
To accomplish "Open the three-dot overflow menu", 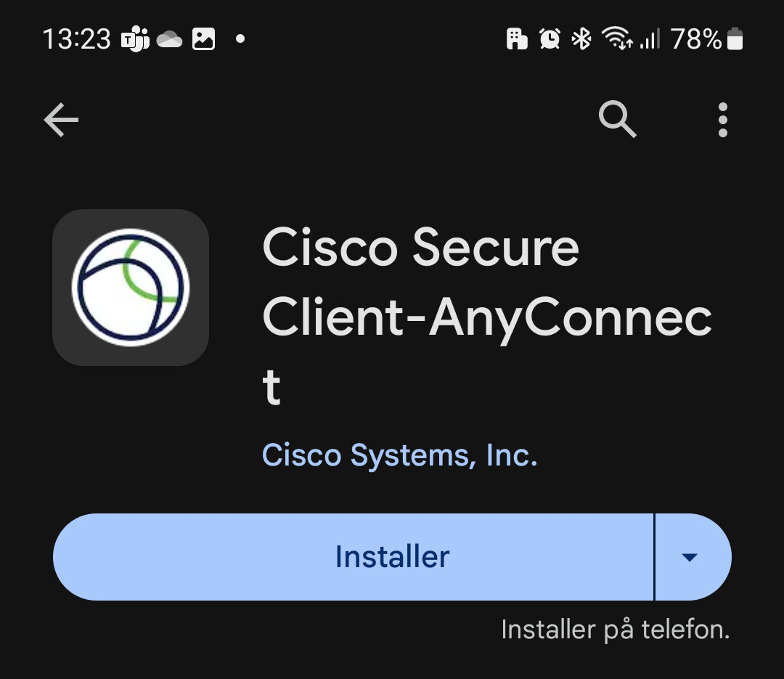I will click(x=722, y=120).
